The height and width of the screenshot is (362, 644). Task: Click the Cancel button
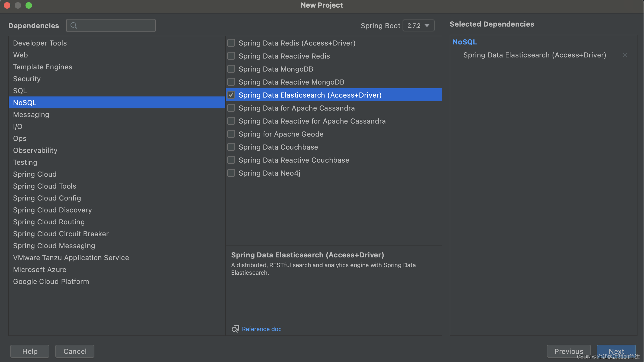click(x=75, y=351)
